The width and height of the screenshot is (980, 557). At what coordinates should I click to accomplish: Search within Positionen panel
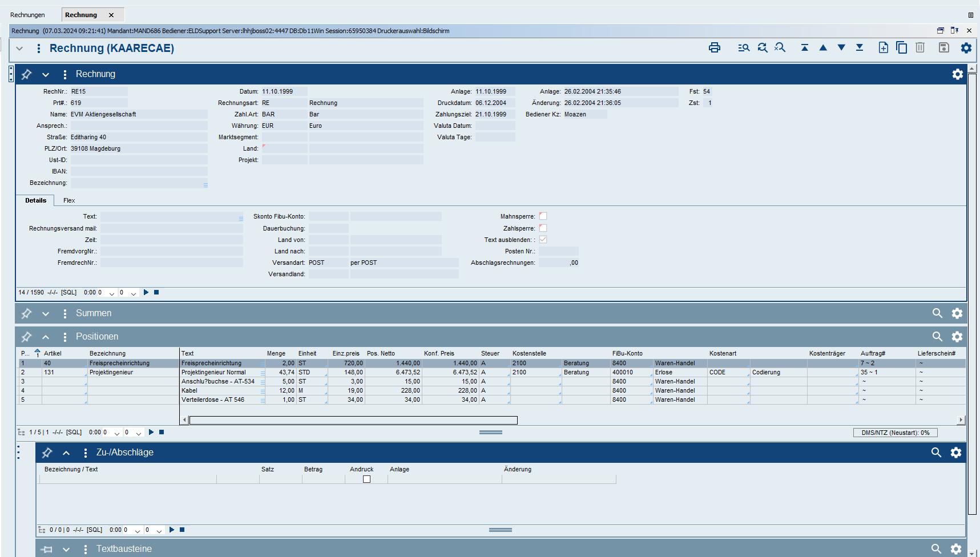tap(937, 337)
